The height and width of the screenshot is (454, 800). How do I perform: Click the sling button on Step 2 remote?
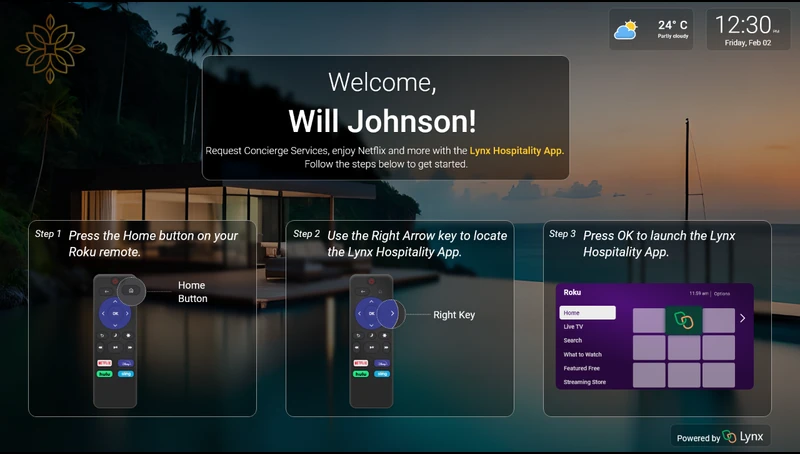pyautogui.click(x=382, y=374)
